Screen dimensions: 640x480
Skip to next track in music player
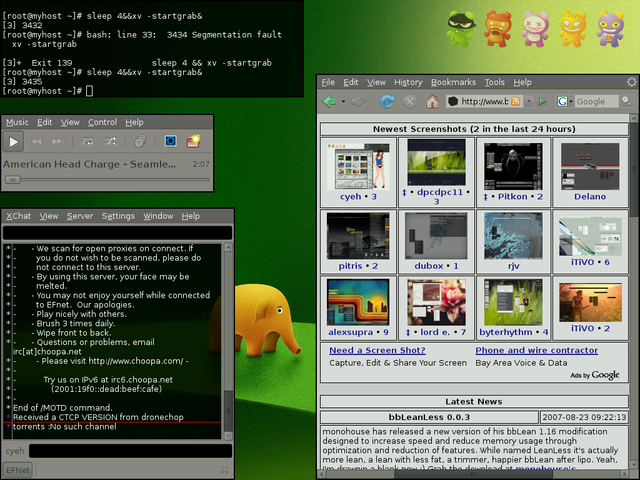coord(58,142)
